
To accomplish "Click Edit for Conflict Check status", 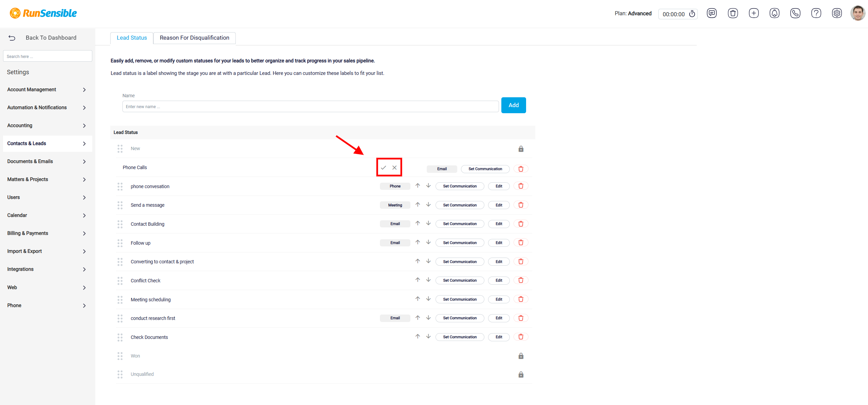I will 499,280.
